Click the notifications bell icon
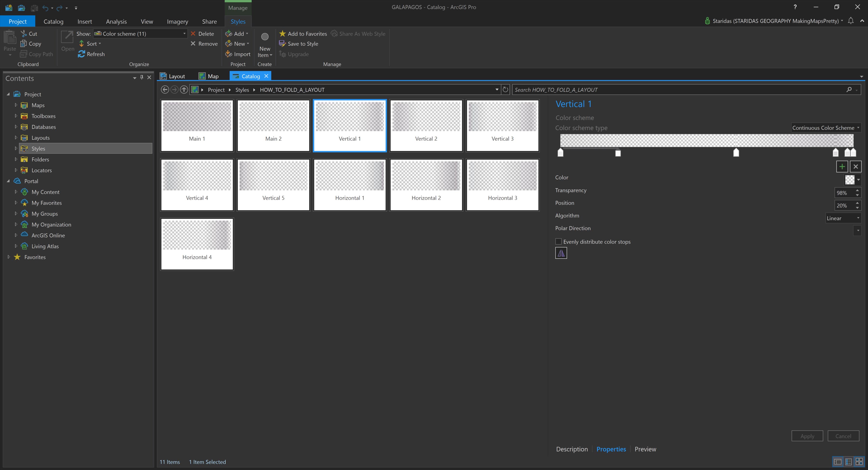Viewport: 868px width, 470px height. pyautogui.click(x=850, y=21)
